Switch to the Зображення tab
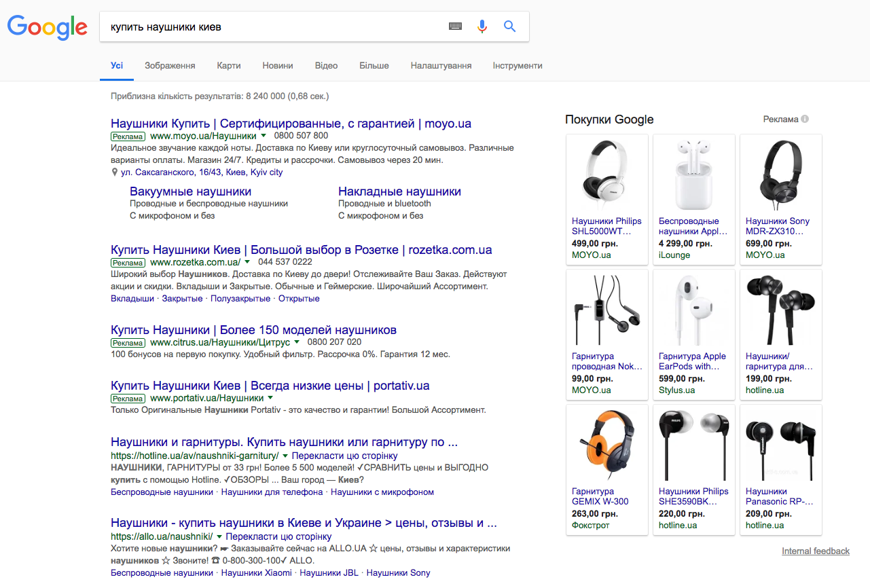 tap(170, 66)
